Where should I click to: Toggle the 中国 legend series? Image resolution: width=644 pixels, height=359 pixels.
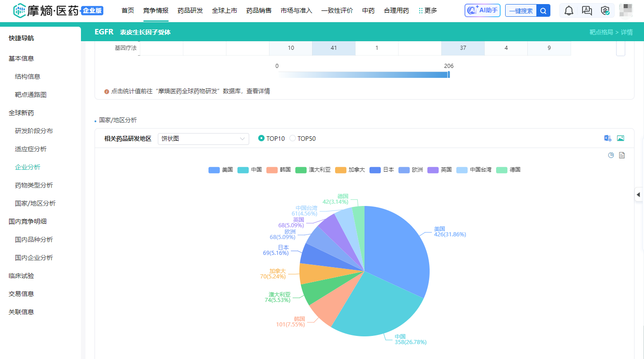pos(250,170)
